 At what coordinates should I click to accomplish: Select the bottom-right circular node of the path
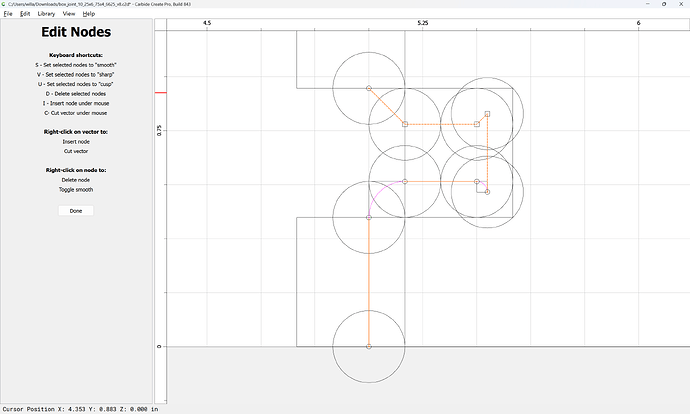tap(487, 192)
